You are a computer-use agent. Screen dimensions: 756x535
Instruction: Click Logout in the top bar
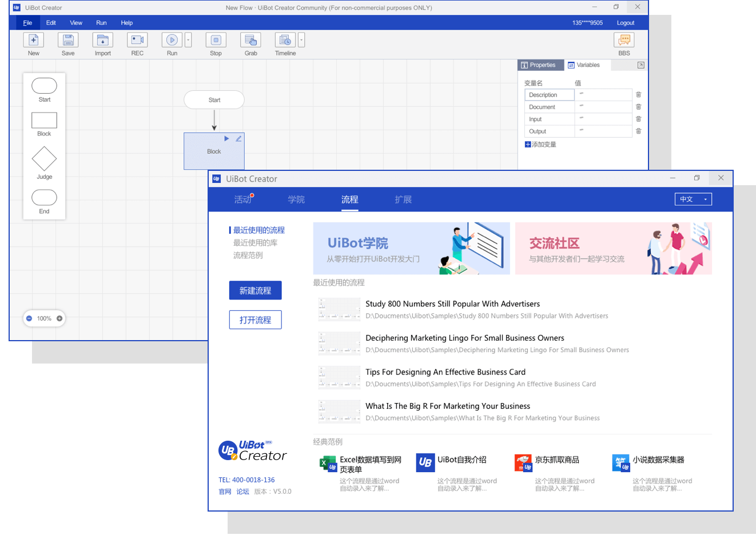coord(626,23)
